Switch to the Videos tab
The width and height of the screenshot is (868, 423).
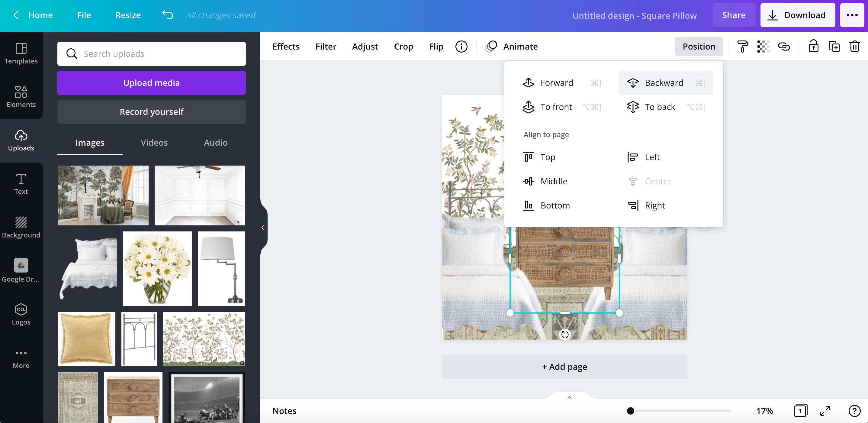(x=154, y=143)
